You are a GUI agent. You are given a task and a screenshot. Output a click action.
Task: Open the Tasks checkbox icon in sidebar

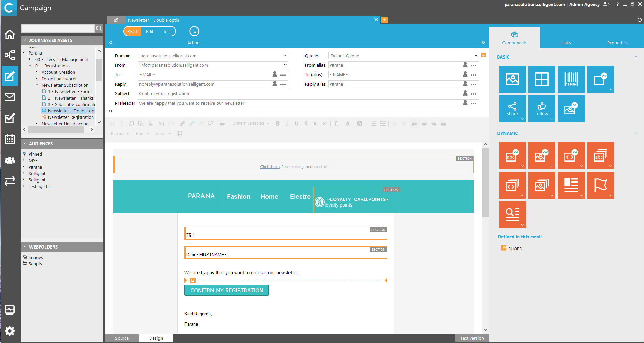coord(10,118)
